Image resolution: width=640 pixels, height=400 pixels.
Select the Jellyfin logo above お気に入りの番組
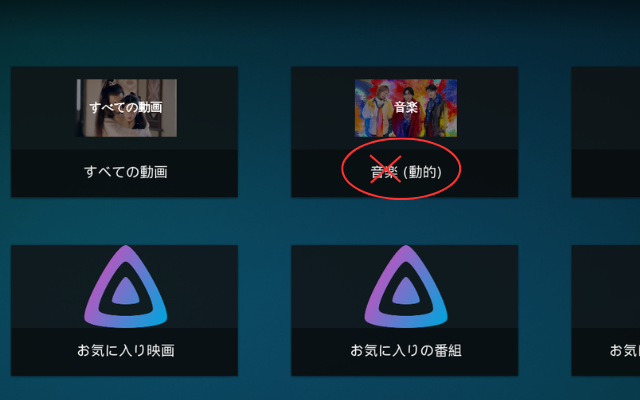(x=406, y=287)
